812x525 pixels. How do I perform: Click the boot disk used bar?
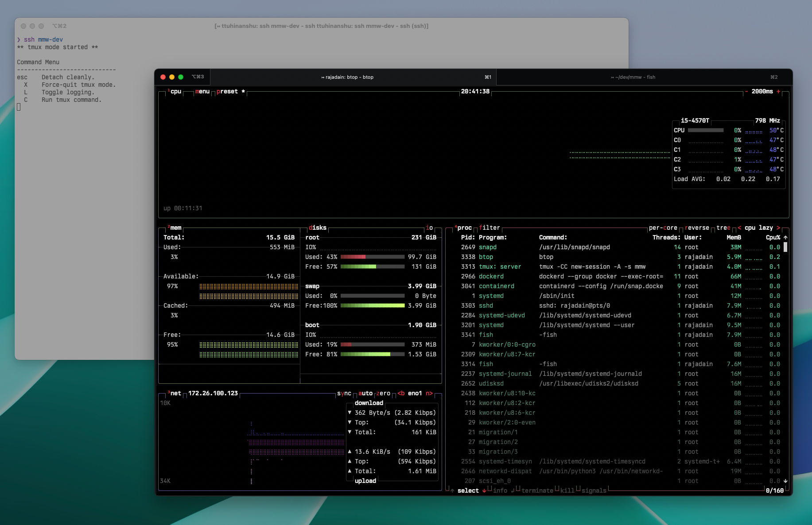pyautogui.click(x=373, y=345)
